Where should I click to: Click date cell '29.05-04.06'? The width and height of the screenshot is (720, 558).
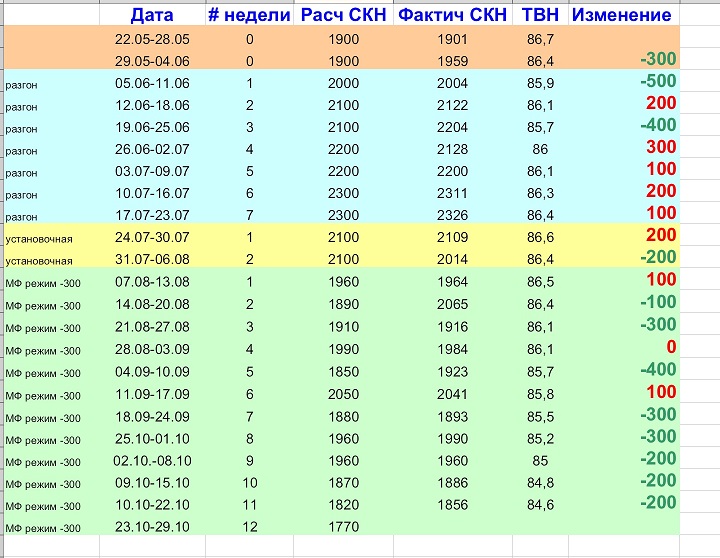(152, 61)
